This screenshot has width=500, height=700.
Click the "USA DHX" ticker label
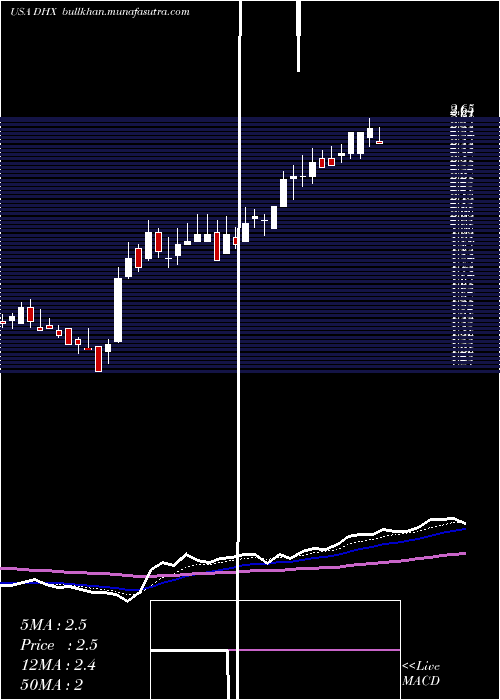pyautogui.click(x=33, y=12)
